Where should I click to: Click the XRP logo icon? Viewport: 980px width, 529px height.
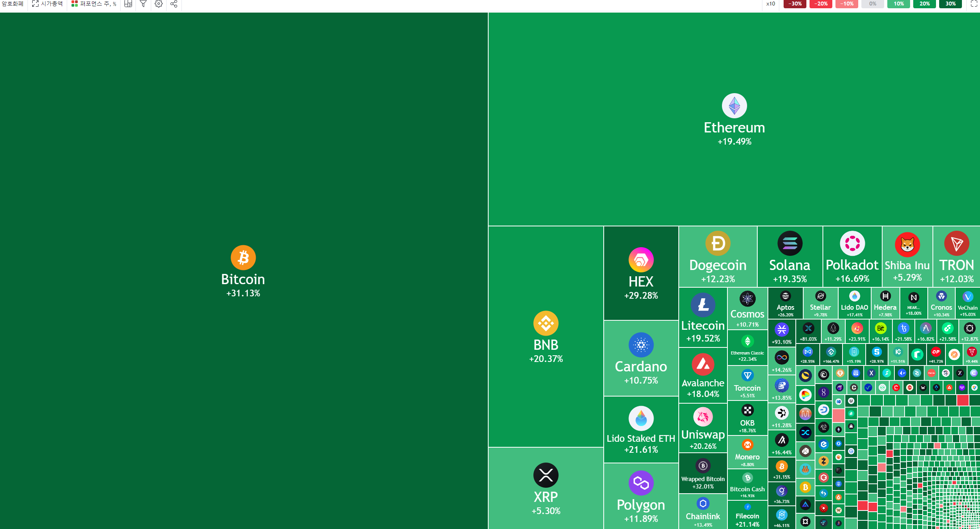[546, 475]
